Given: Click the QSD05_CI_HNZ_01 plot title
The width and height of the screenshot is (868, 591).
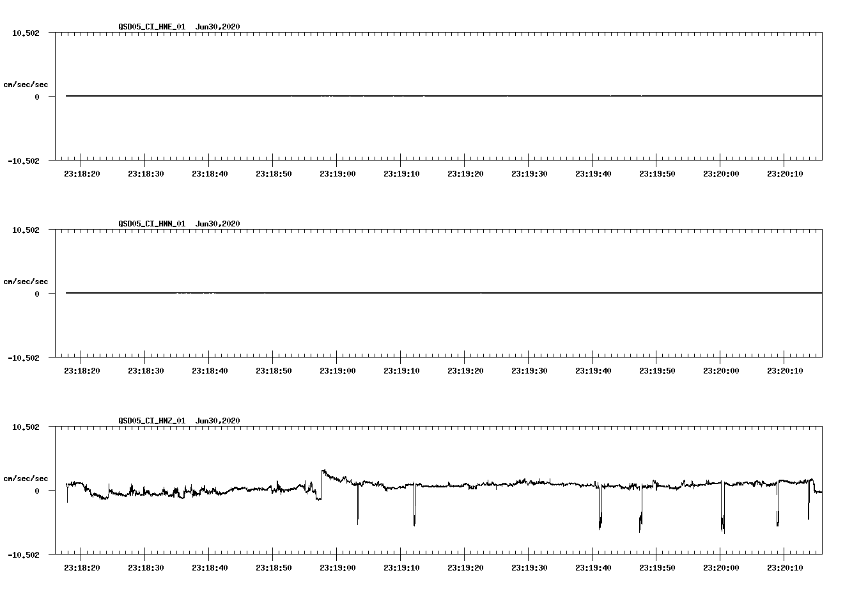Looking at the screenshot, I should [x=152, y=421].
